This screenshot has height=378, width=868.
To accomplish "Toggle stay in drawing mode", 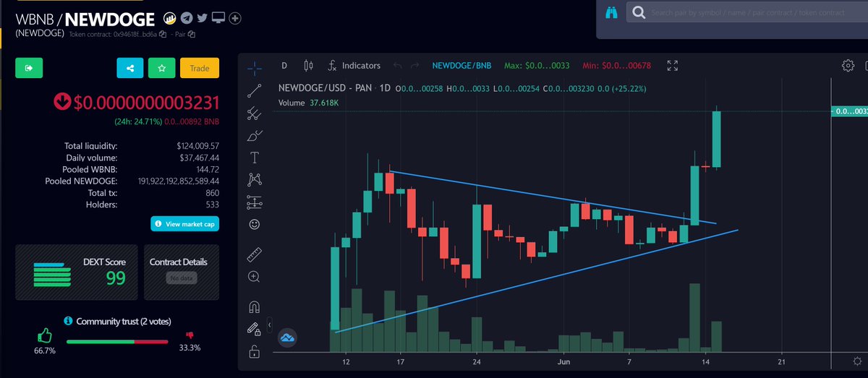I will pyautogui.click(x=254, y=329).
